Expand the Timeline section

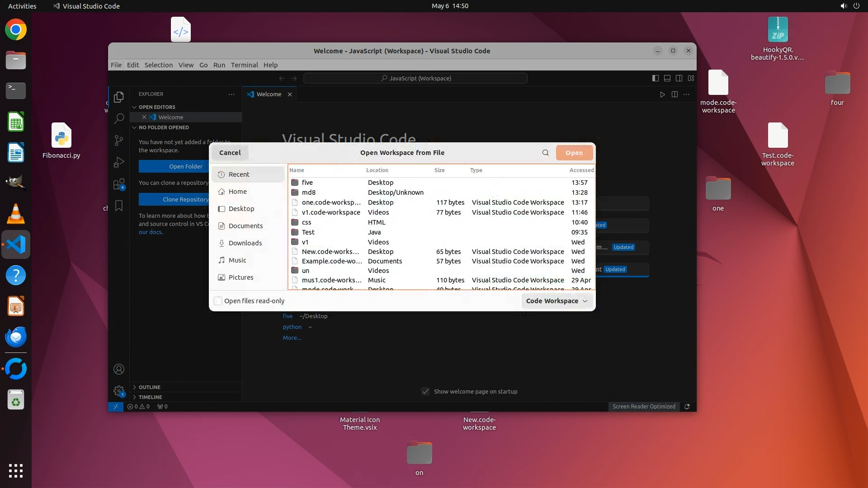point(150,397)
